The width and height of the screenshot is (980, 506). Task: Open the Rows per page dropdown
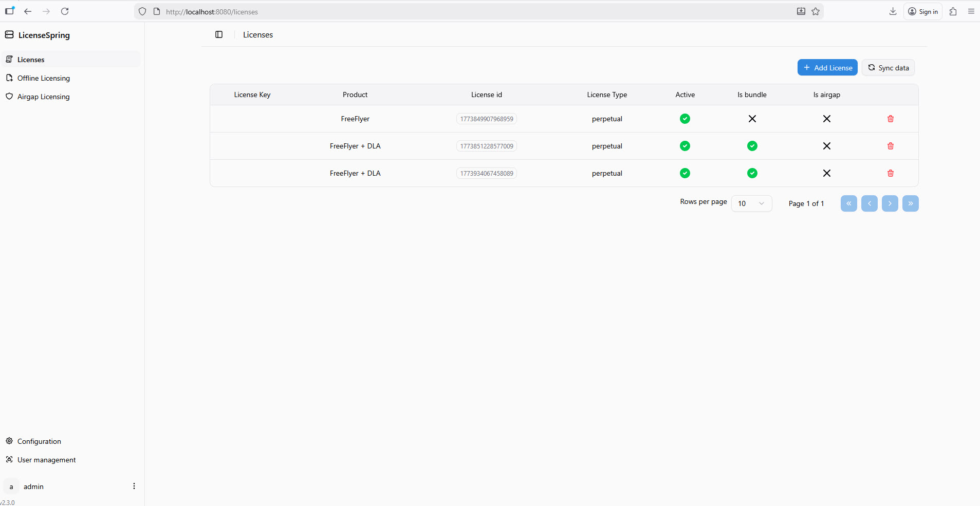[751, 203]
